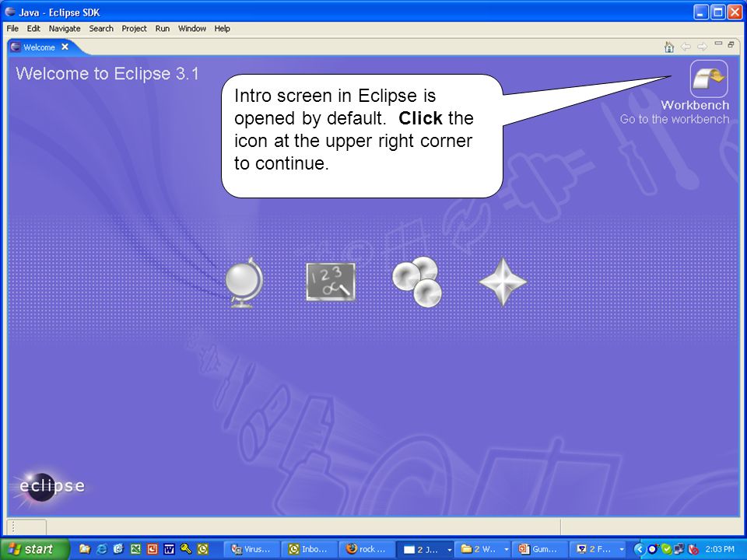Click the Windows start button
The height and width of the screenshot is (560, 747).
34,549
